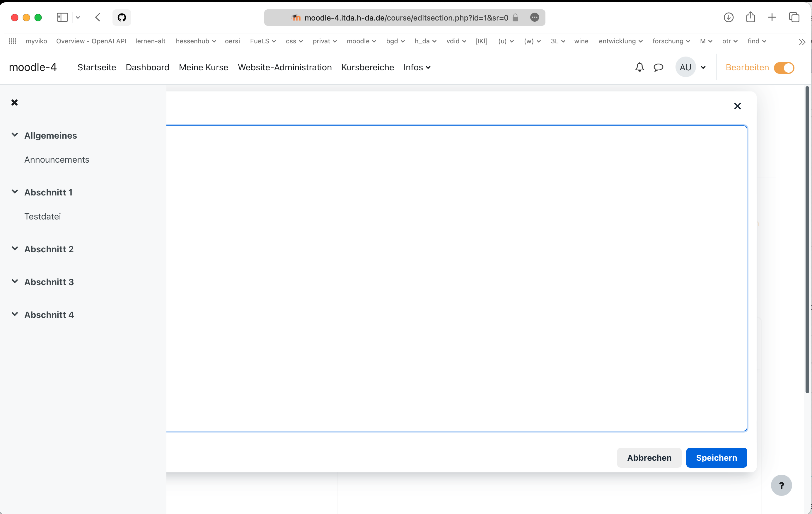Toggle the Safari sidebar button

point(62,17)
